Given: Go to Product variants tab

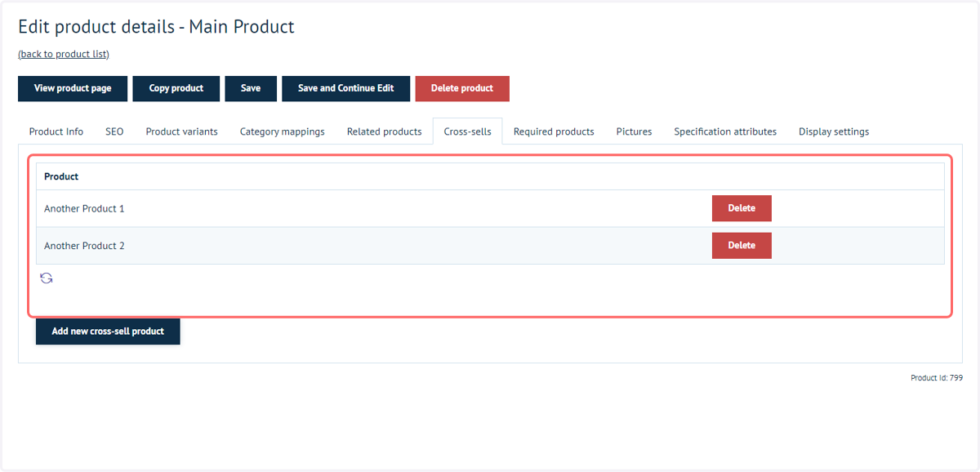Looking at the screenshot, I should 182,131.
